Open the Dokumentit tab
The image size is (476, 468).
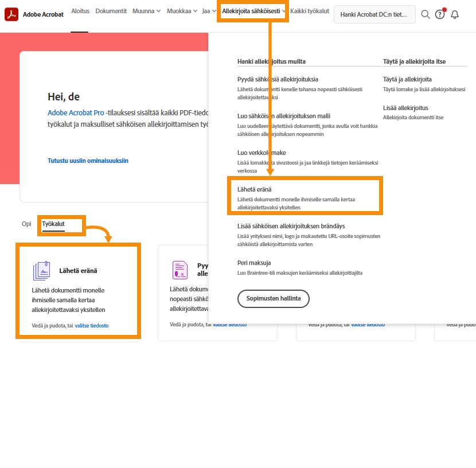(111, 11)
